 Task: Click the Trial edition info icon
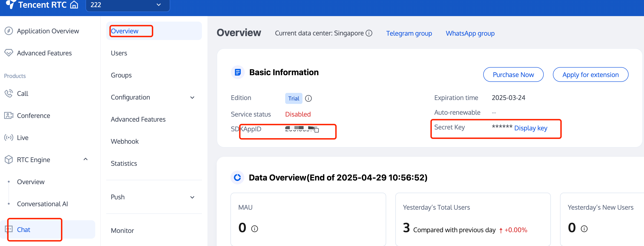308,98
